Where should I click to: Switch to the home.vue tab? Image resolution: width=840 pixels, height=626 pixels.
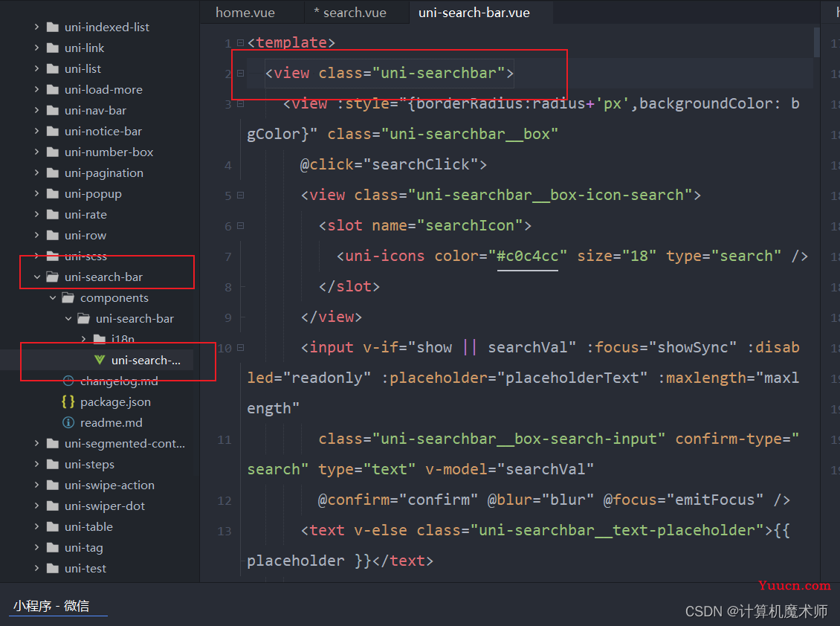pos(245,13)
